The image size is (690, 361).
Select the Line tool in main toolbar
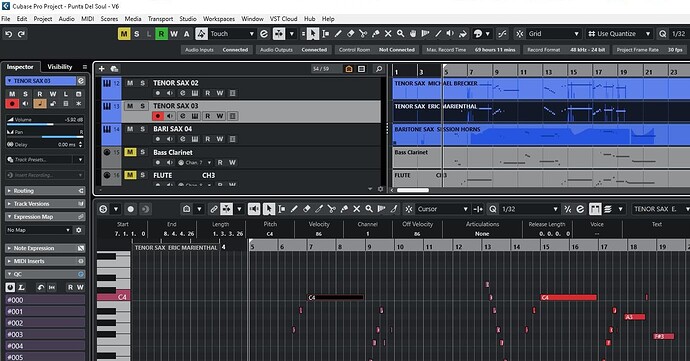(x=438, y=34)
